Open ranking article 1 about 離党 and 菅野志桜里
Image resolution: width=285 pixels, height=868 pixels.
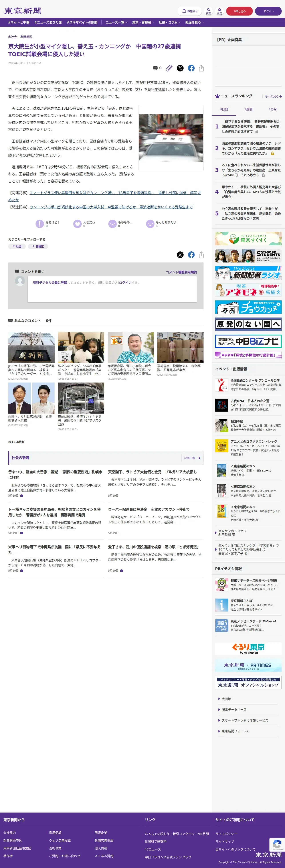pos(251,126)
